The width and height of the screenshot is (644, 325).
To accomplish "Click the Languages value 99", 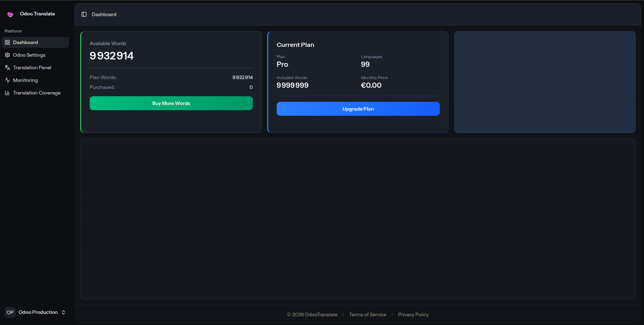I will [365, 64].
